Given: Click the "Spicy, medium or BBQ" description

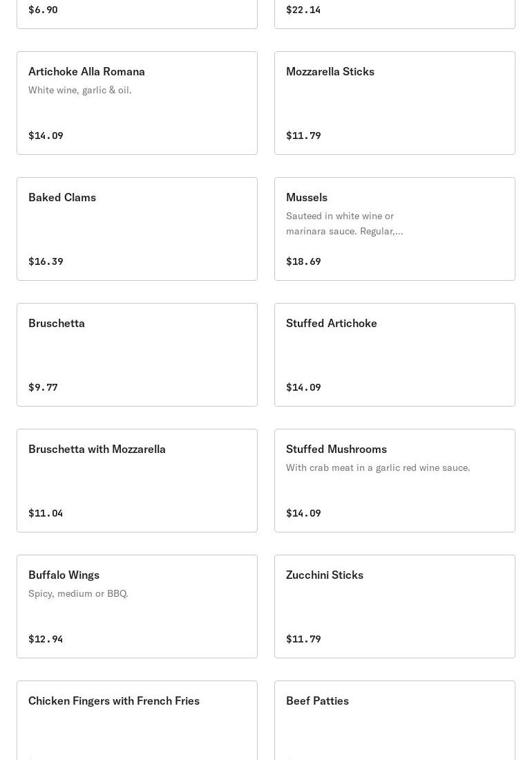Looking at the screenshot, I should [78, 594].
